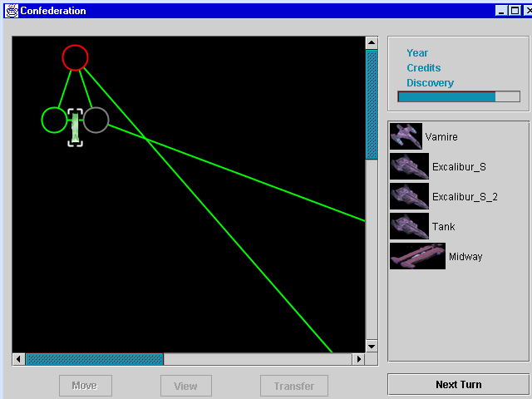Click the horizontal scrollbar thumb

[94, 359]
